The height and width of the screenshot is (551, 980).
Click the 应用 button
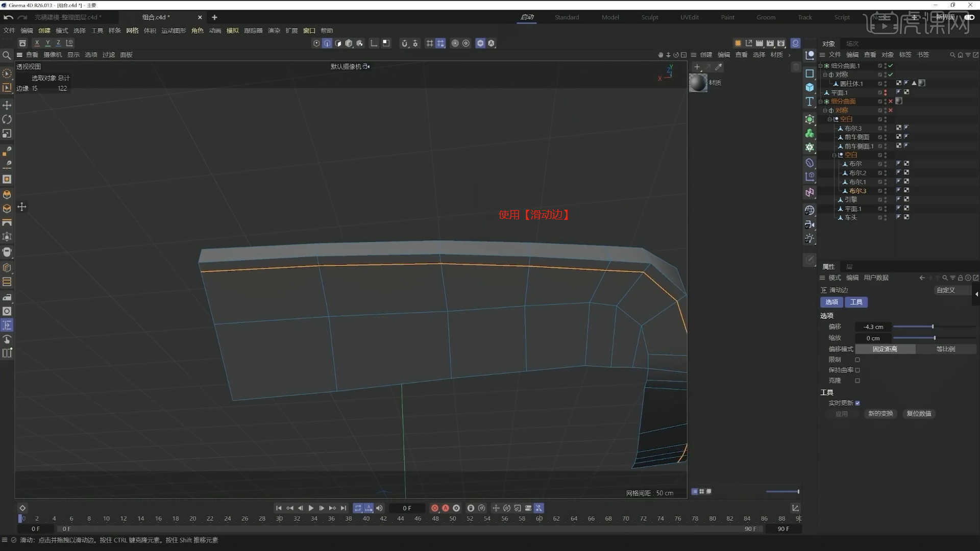click(x=842, y=414)
